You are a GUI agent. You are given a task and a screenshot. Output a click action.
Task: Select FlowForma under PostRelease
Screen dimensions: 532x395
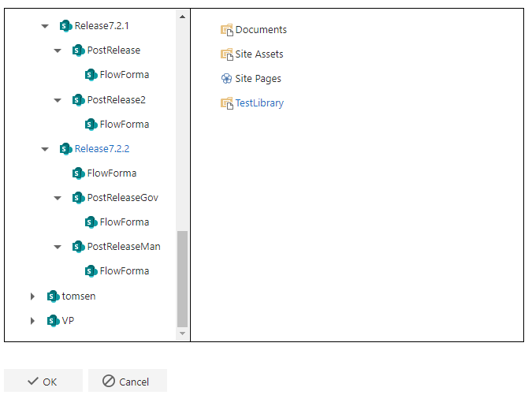tap(125, 75)
